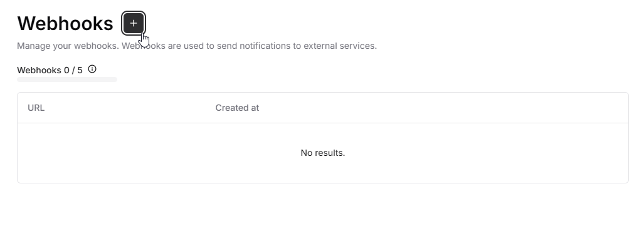Click the webhooks usage progress bar
The width and height of the screenshot is (644, 231).
coord(67,80)
